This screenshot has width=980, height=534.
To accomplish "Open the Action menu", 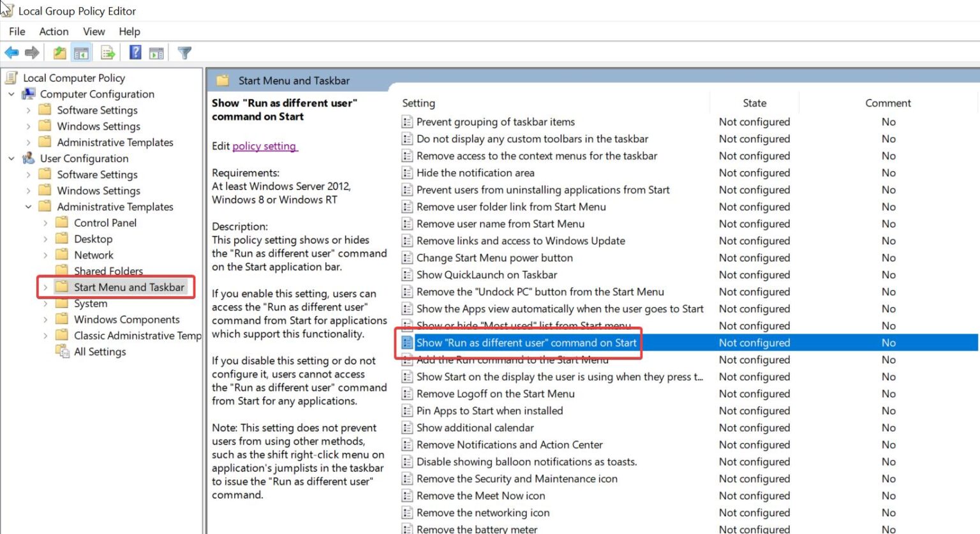I will pyautogui.click(x=54, y=31).
